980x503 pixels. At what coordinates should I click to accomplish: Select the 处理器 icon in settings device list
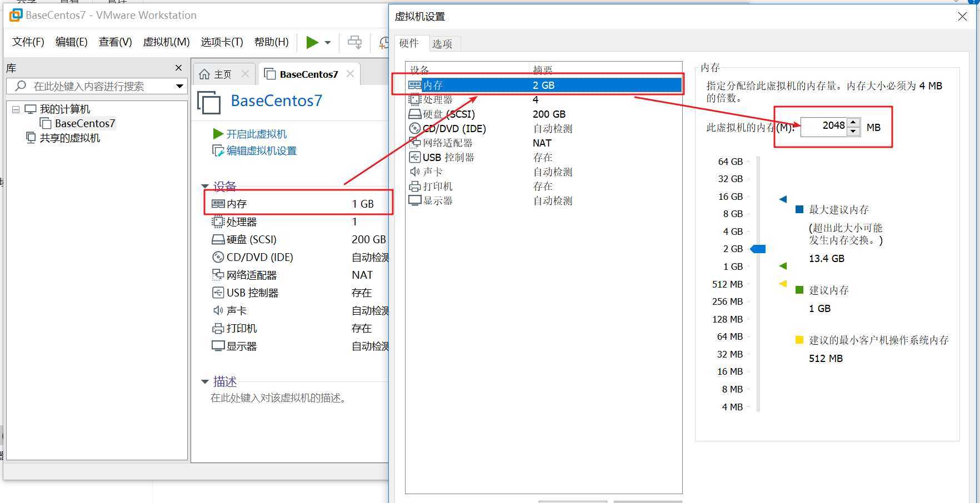(x=415, y=99)
